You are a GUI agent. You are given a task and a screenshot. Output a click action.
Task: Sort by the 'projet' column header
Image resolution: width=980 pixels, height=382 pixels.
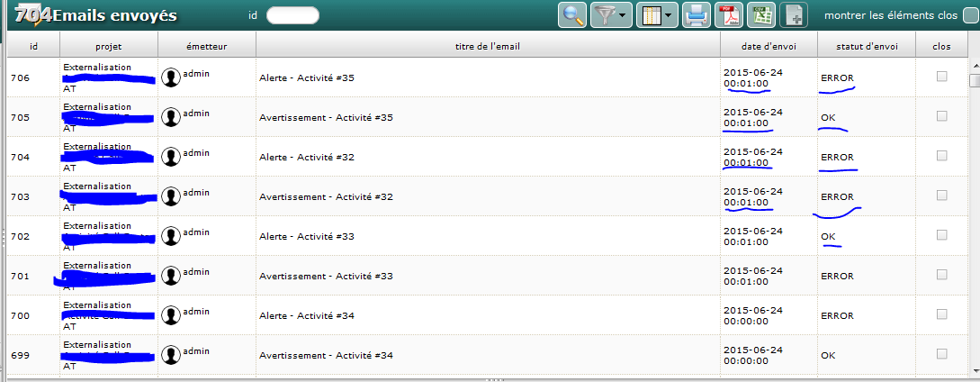tap(109, 46)
